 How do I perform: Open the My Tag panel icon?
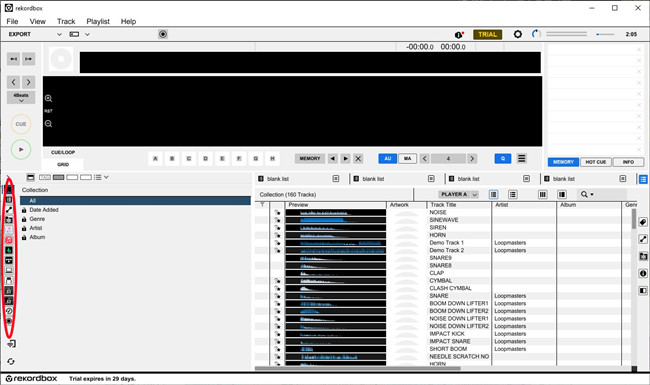643,222
